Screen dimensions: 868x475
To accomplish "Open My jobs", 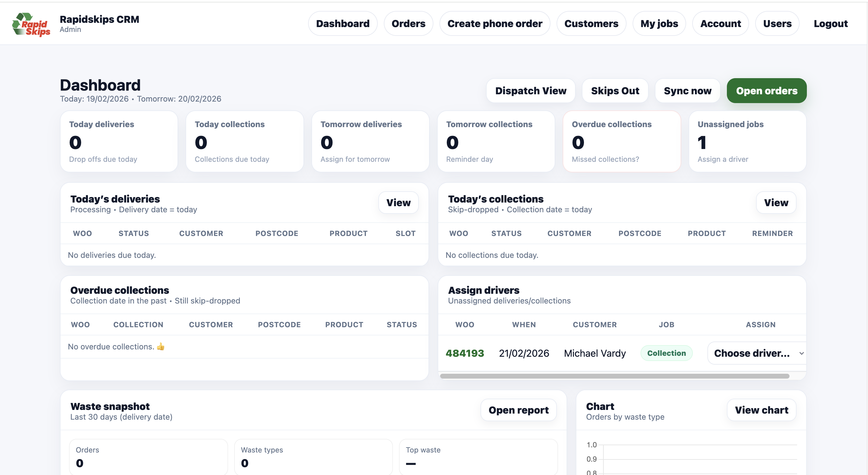I will click(x=659, y=23).
